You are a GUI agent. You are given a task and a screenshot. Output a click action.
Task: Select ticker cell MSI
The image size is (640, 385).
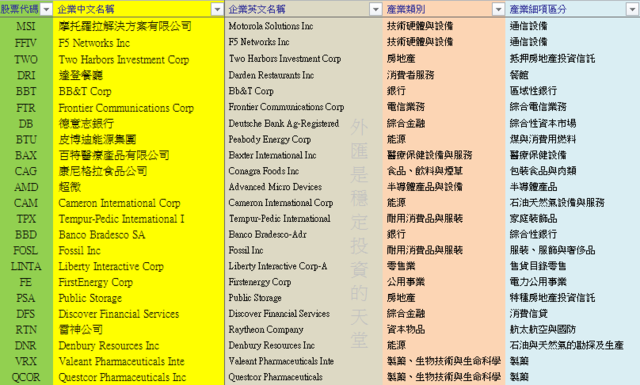tap(26, 27)
